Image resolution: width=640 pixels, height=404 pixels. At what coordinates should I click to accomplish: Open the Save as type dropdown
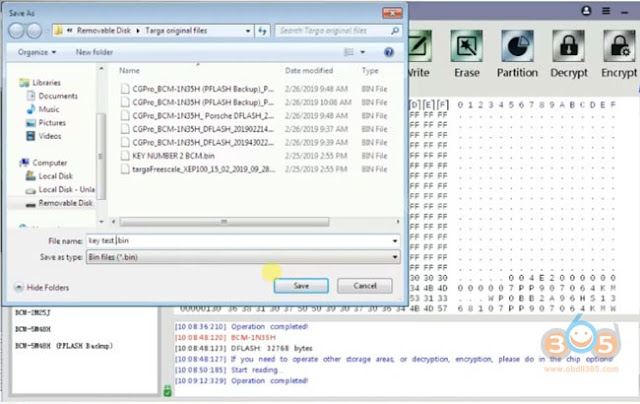point(243,257)
